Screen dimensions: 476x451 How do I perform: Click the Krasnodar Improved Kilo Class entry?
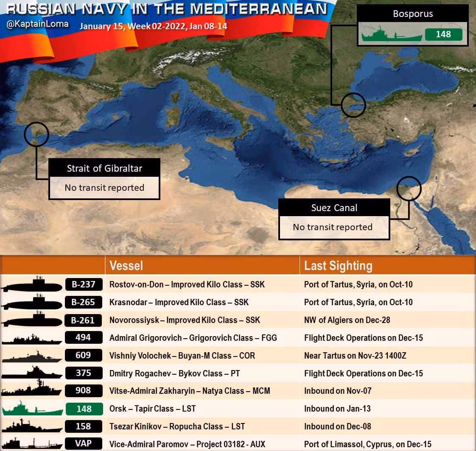[179, 302]
